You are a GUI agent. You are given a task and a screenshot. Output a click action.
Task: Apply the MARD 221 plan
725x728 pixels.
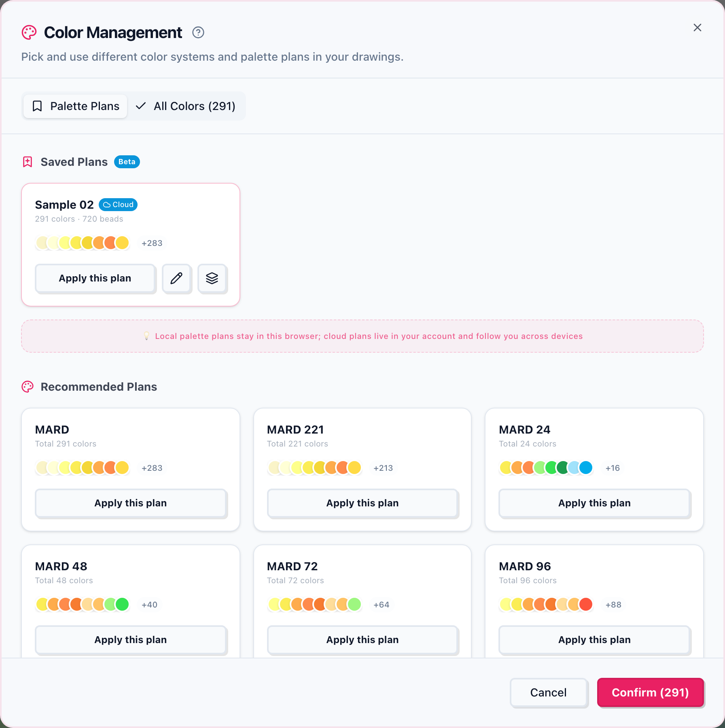pos(362,503)
